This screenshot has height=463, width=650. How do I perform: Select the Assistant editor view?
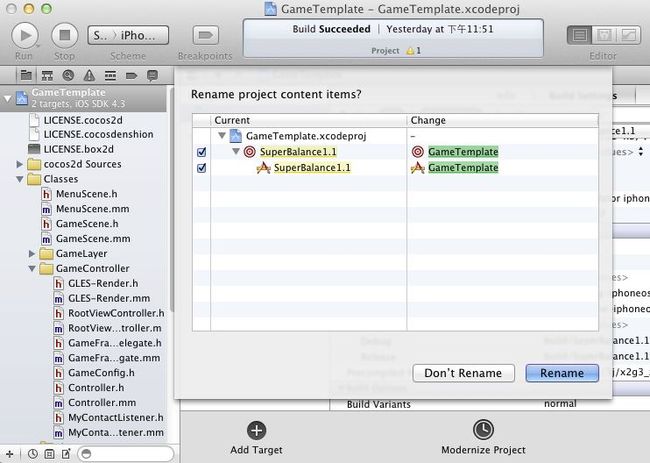point(604,35)
